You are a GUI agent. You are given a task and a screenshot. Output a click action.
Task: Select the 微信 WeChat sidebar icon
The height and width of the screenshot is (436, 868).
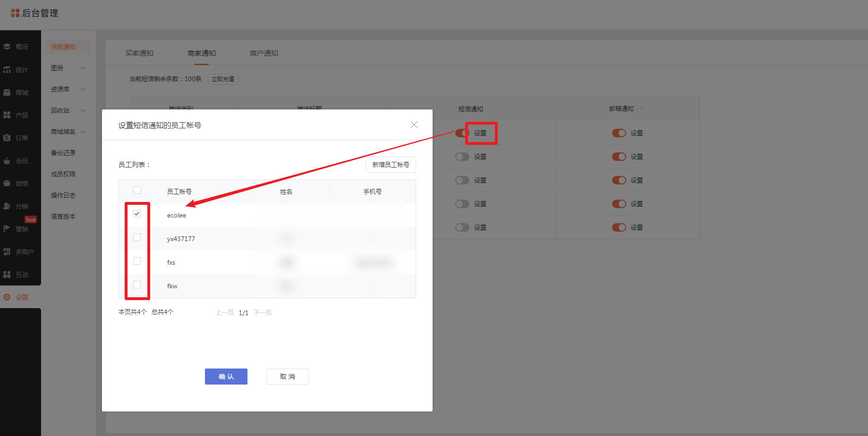pos(7,184)
